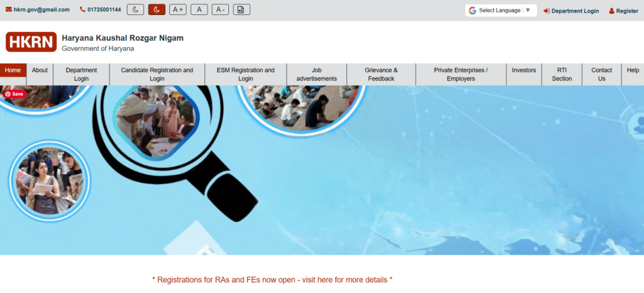Click the 01725001144 phone number

pyautogui.click(x=101, y=10)
